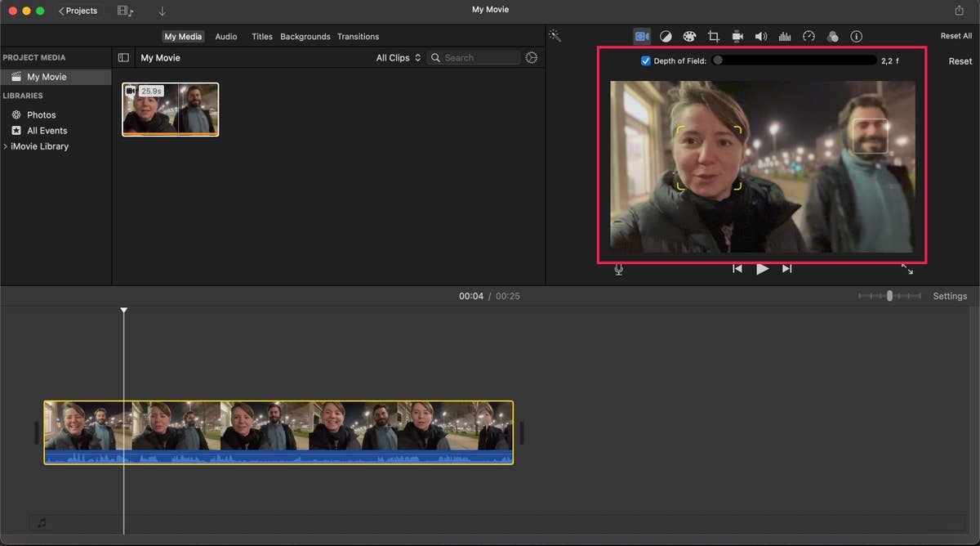Screen dimensions: 980x546
Task: Expand the iMovie Library tree
Action: pyautogui.click(x=6, y=146)
